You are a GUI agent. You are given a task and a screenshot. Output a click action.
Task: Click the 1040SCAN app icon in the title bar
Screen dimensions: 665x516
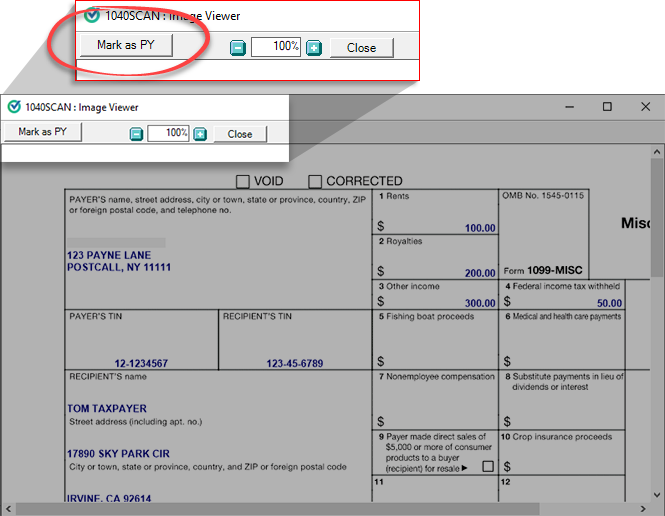[x=14, y=107]
